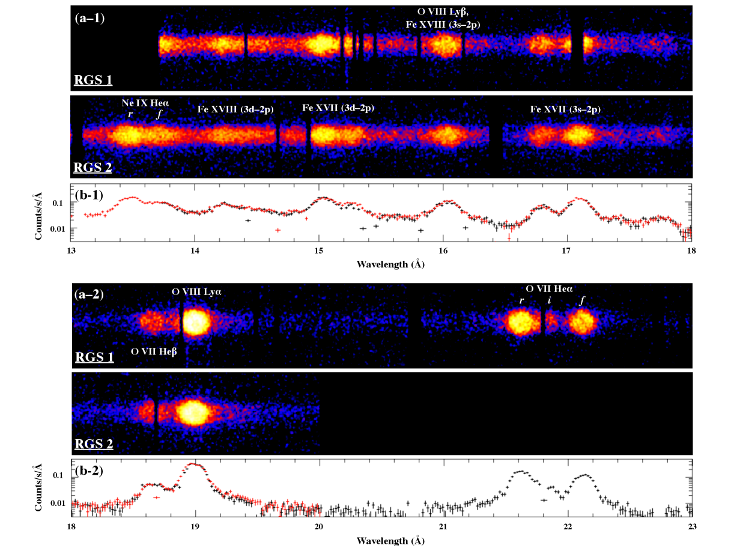Select the 'Fe XVIII (3d–2p)' annotation

[x=235, y=110]
